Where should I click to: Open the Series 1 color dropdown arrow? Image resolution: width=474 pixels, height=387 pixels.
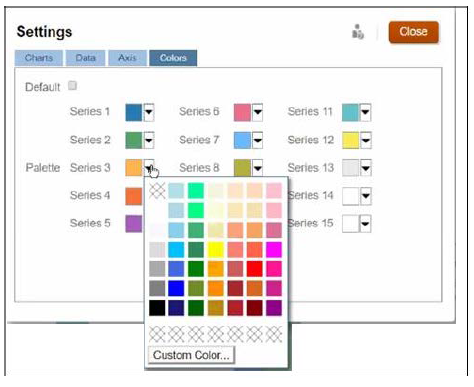(149, 112)
